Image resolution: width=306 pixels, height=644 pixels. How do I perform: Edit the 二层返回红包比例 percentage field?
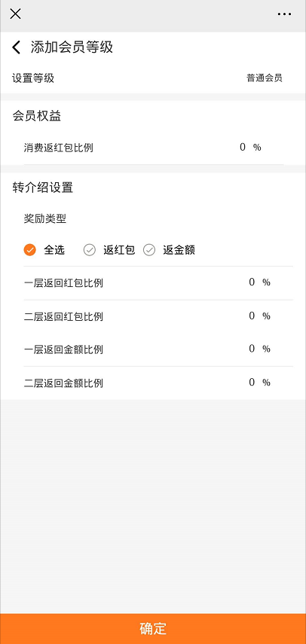(x=252, y=316)
